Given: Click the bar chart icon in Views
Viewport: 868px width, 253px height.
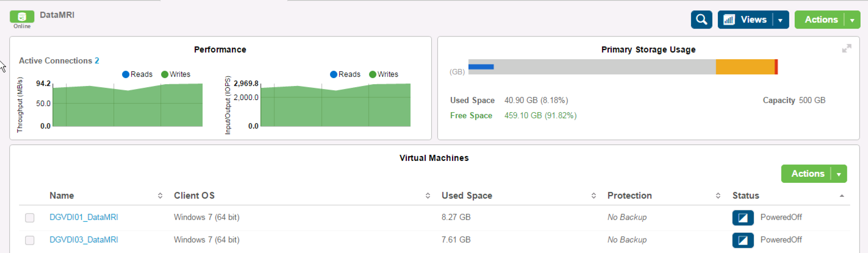Looking at the screenshot, I should [x=729, y=20].
